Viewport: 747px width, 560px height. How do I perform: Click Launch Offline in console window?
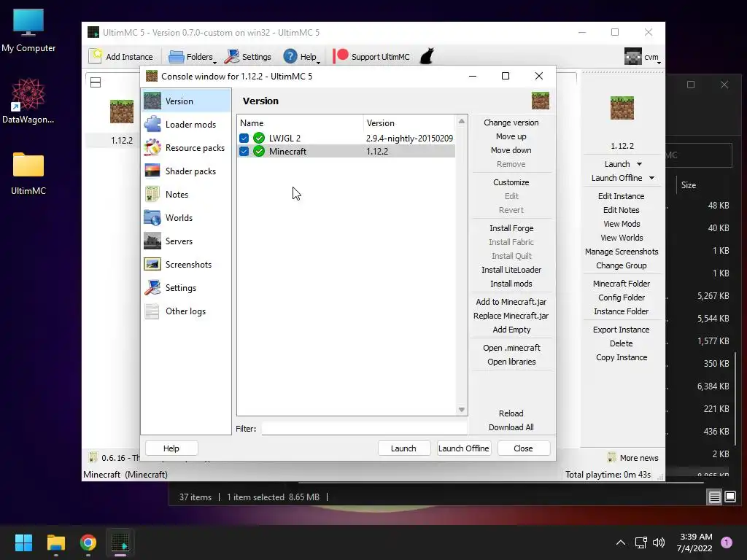click(463, 448)
